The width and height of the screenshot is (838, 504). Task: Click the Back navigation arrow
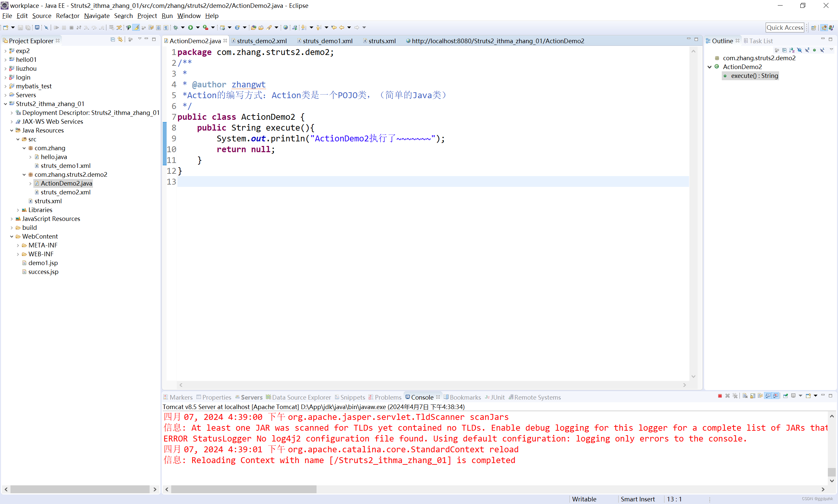tap(342, 27)
